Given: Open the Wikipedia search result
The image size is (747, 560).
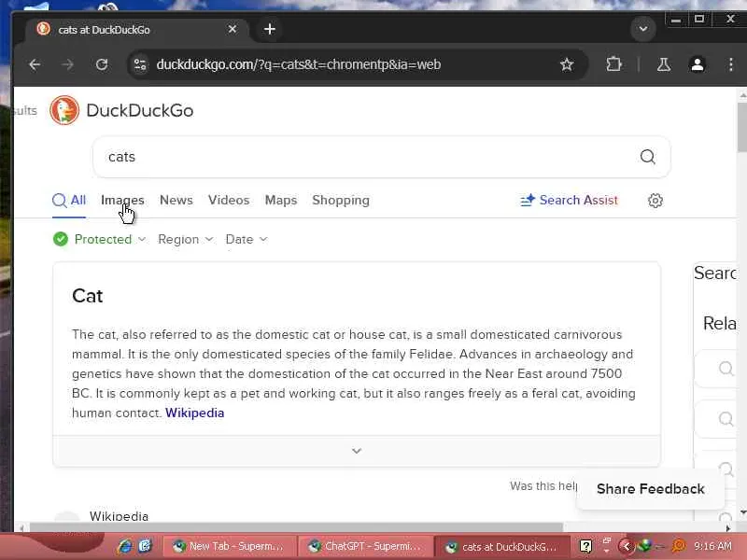Looking at the screenshot, I should (x=119, y=516).
